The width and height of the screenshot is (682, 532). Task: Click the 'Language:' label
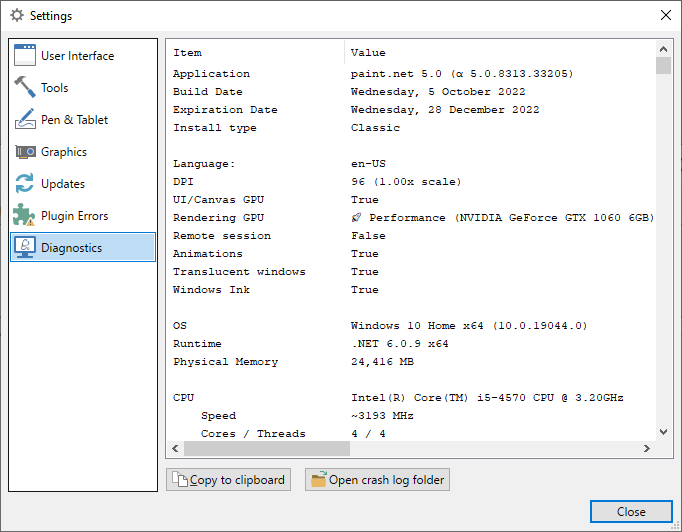(204, 164)
